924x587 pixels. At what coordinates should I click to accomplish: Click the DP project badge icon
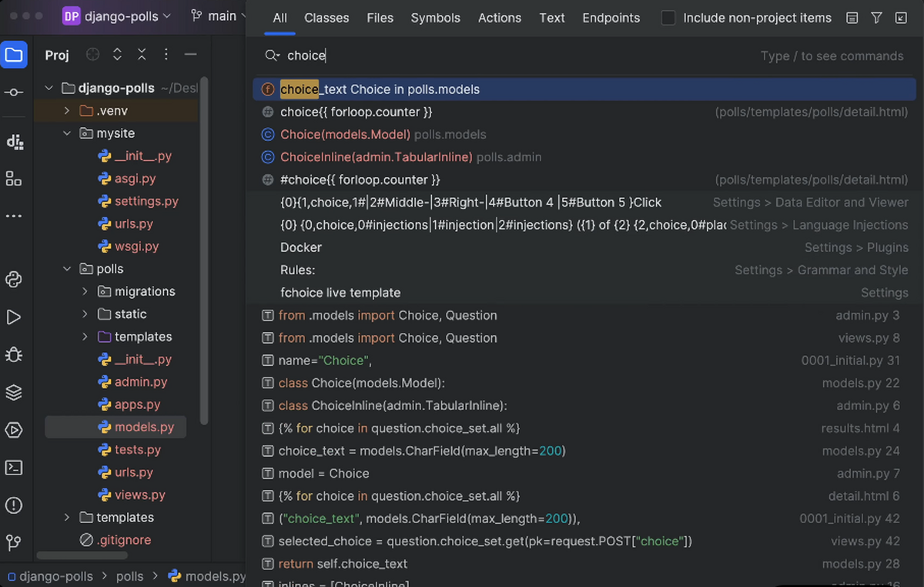point(72,15)
